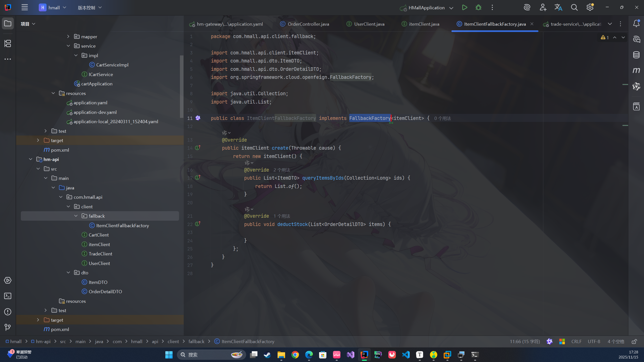Image resolution: width=644 pixels, height=362 pixels.
Task: Run the HMallApplication configuration
Action: point(464,7)
